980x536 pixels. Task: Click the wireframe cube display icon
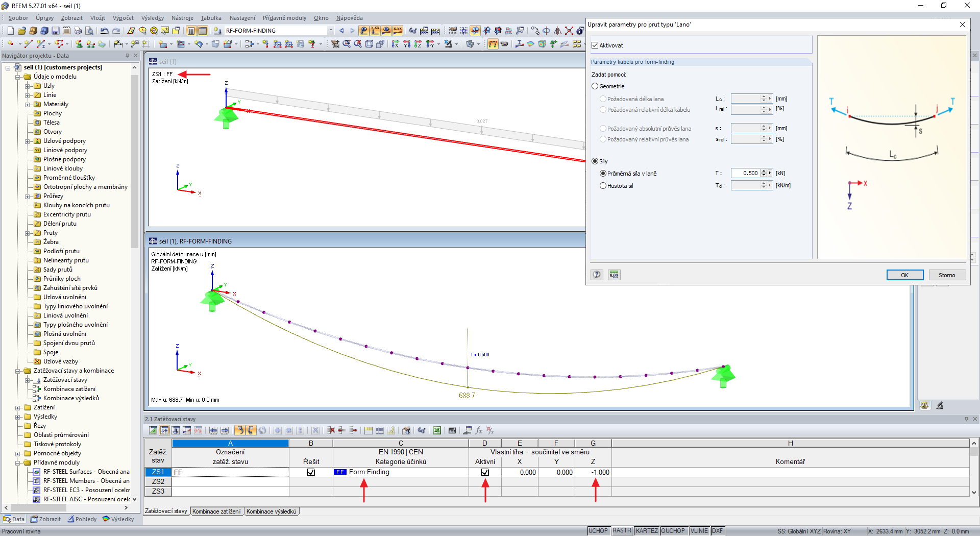[369, 44]
